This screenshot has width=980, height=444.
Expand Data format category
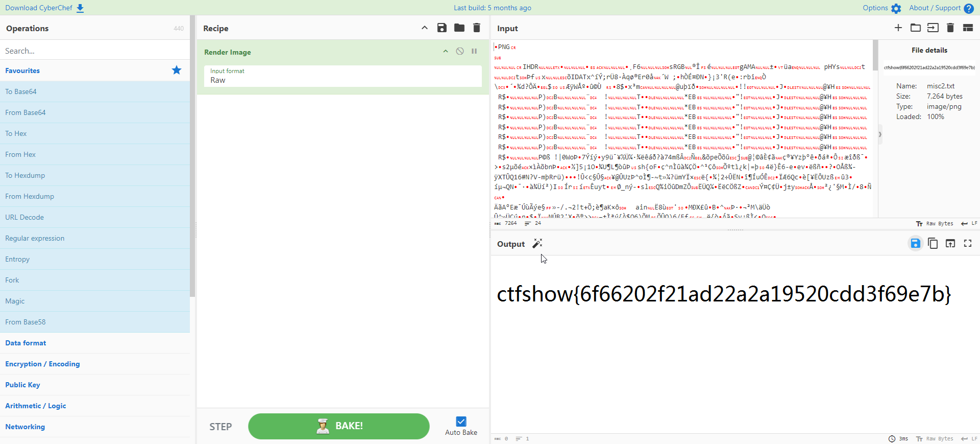(x=95, y=343)
